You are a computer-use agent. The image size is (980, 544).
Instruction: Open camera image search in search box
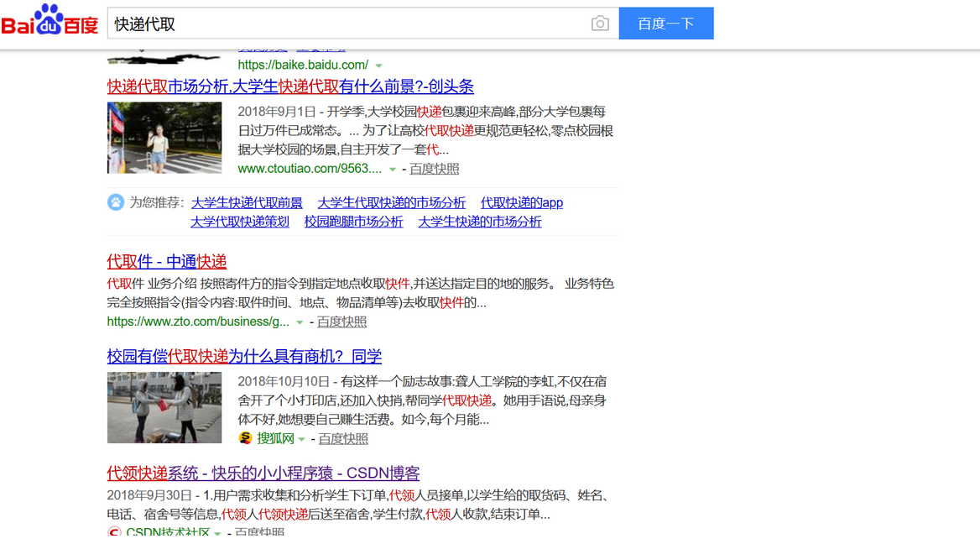pos(599,24)
